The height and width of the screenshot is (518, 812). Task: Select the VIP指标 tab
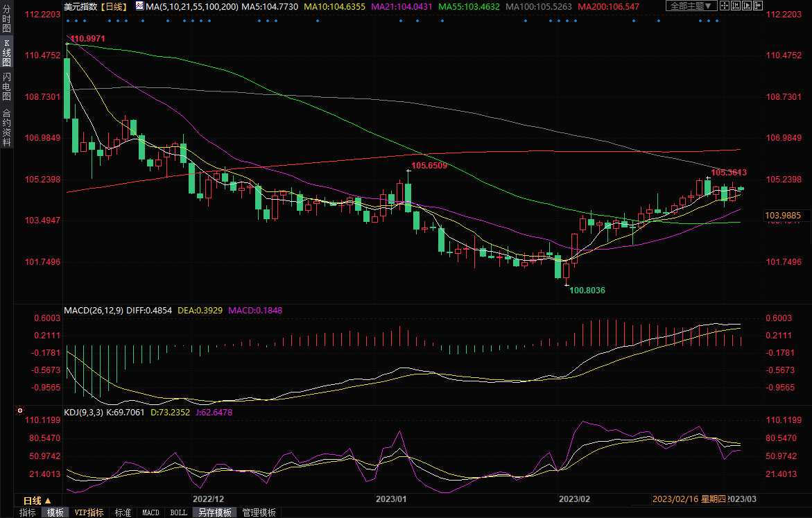point(89,512)
